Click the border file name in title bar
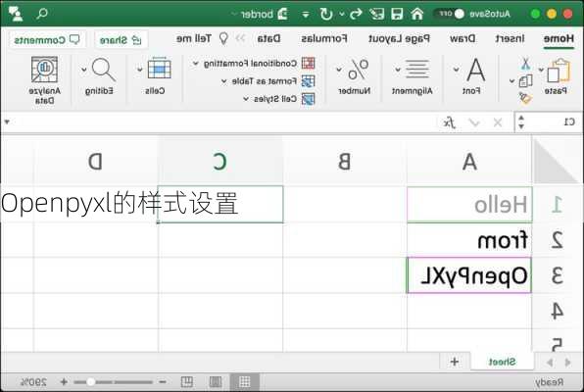Viewport: 584px width, 392px height. tap(258, 14)
